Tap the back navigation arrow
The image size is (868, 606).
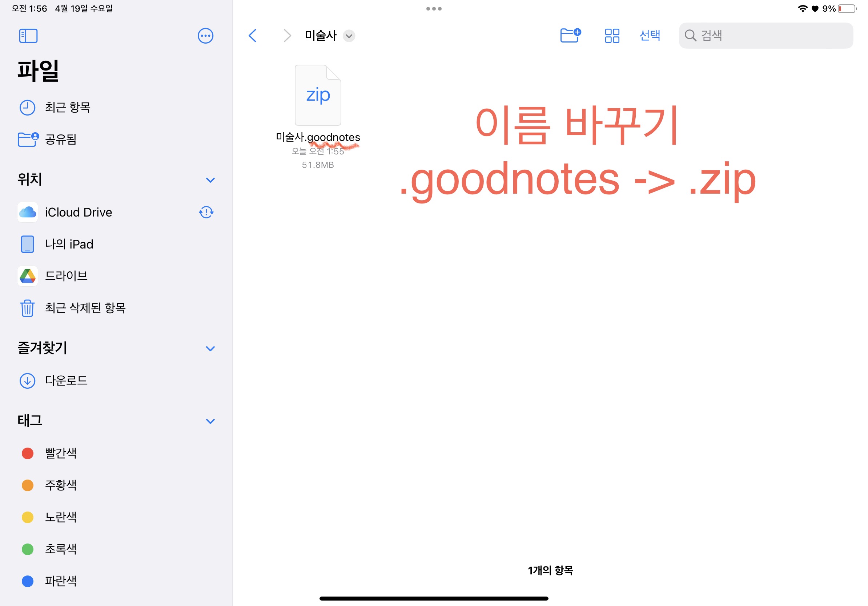click(253, 36)
